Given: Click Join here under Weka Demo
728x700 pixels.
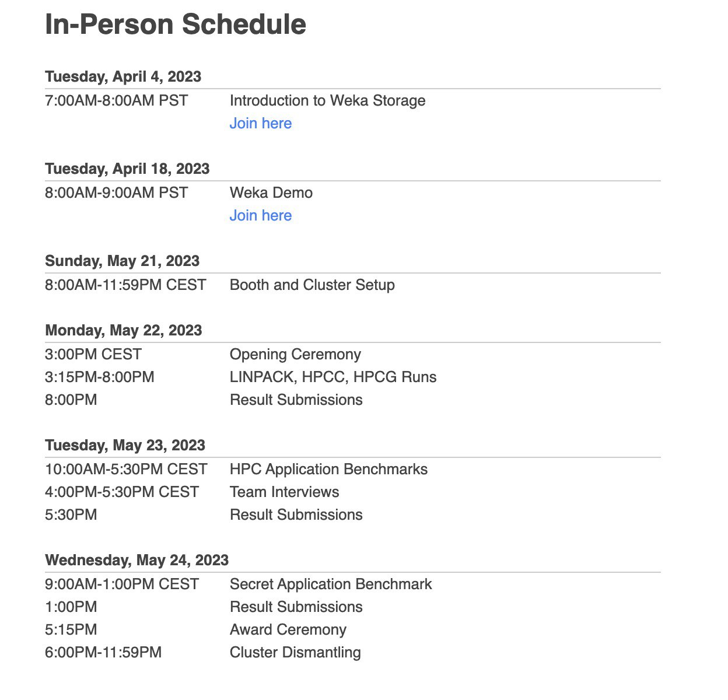Looking at the screenshot, I should pos(260,215).
